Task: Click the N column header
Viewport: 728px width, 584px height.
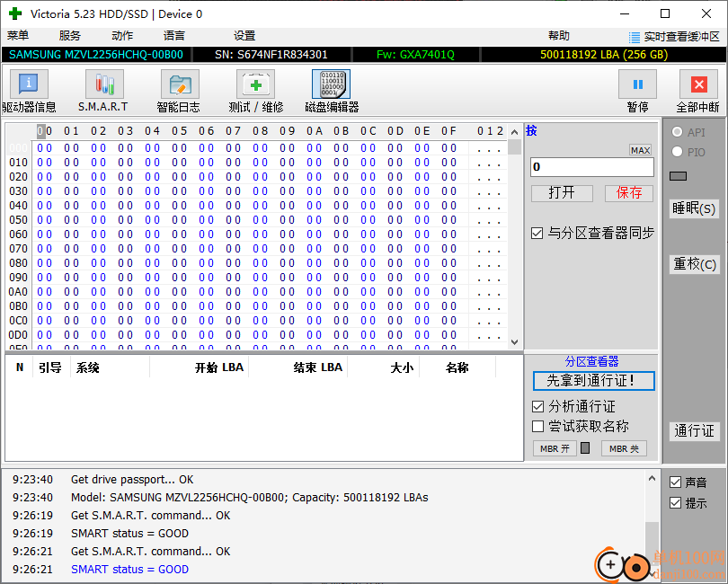Action: click(x=20, y=367)
